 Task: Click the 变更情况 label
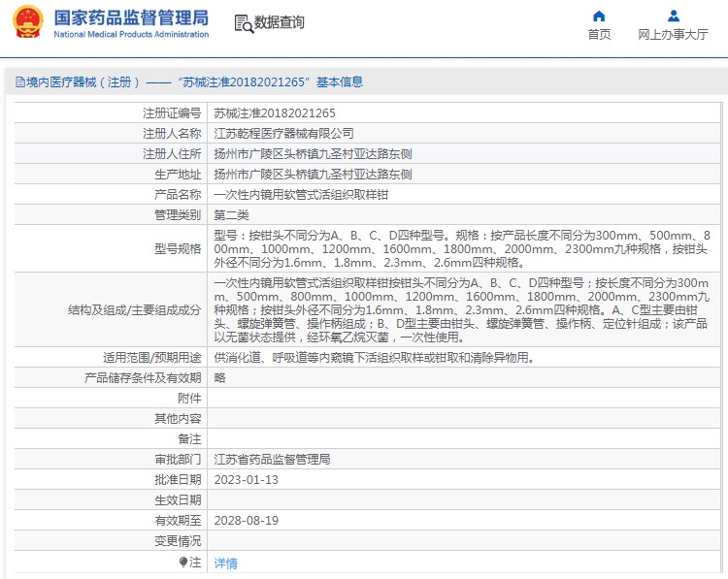point(178,541)
